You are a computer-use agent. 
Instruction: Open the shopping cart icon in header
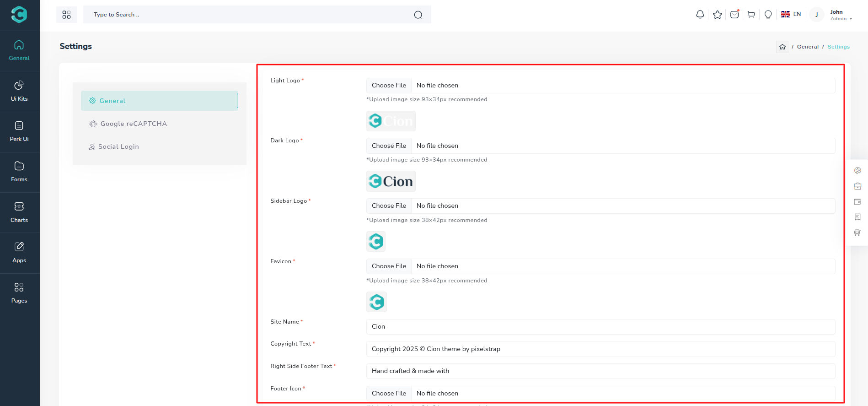click(x=751, y=15)
